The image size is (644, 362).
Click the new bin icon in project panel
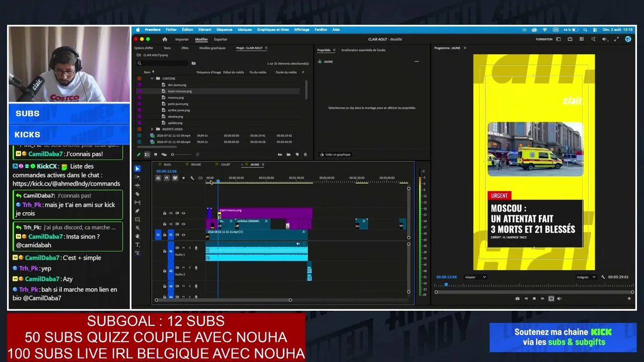pos(288,154)
